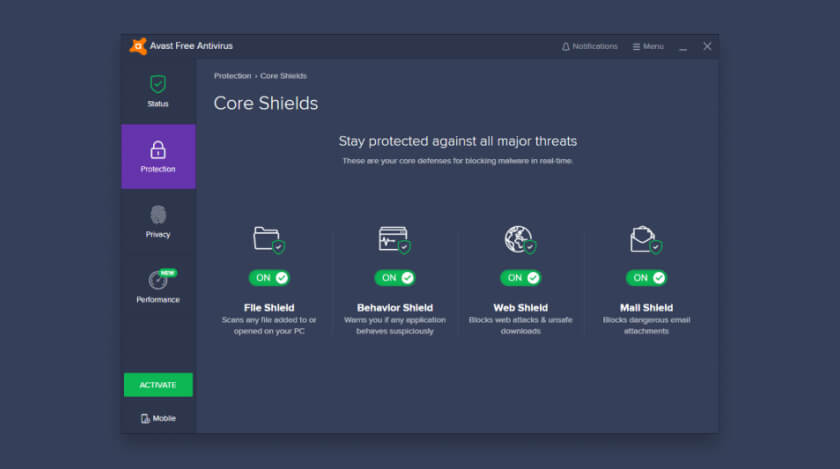
Task: Turn off the Behavior Shield toggle
Action: (395, 278)
